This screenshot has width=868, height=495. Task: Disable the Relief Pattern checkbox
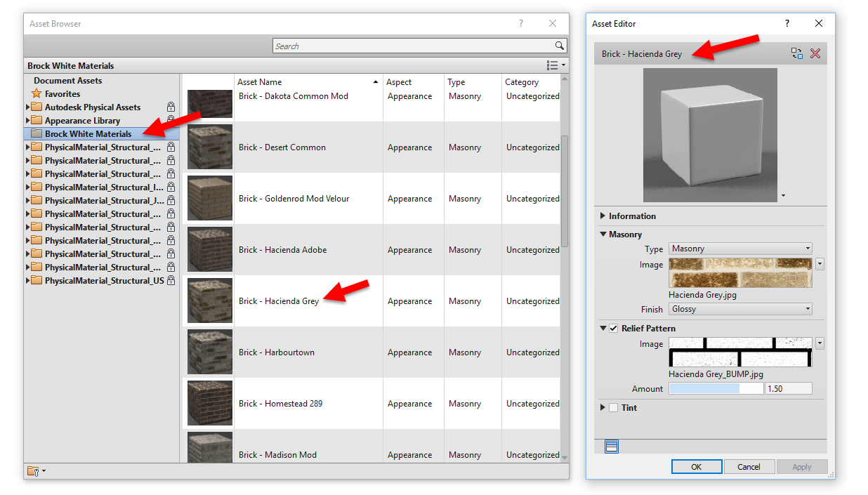613,328
